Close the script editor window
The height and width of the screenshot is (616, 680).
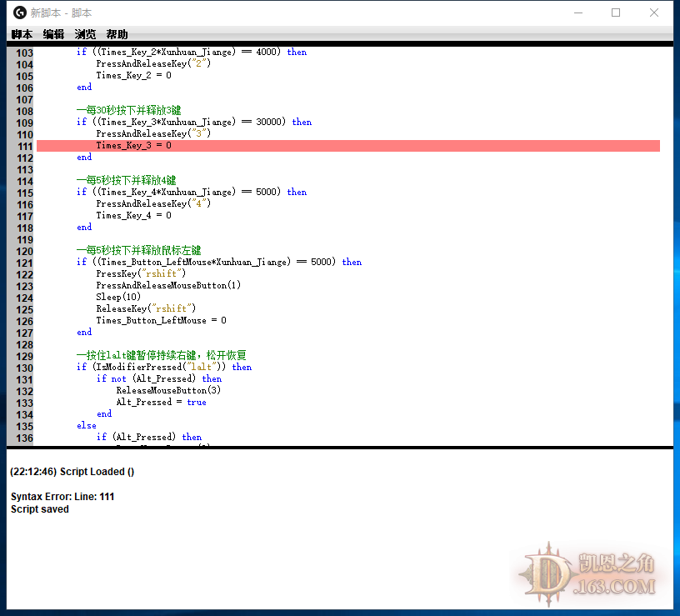654,13
